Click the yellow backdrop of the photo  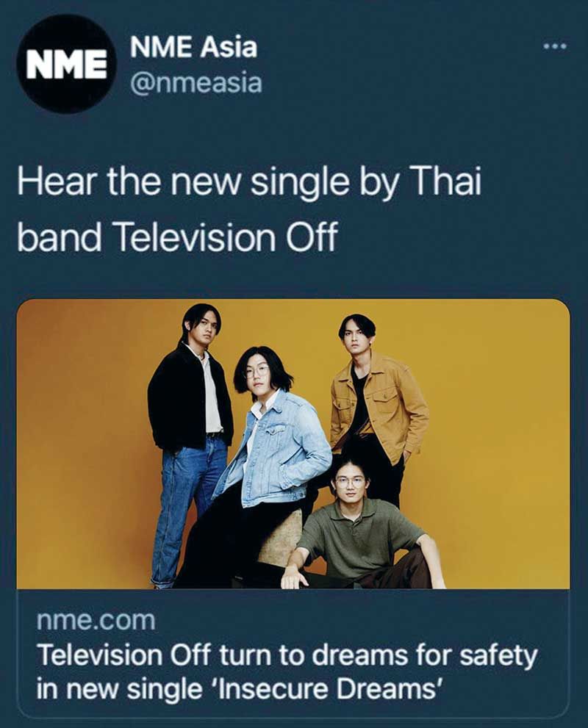coord(492,418)
